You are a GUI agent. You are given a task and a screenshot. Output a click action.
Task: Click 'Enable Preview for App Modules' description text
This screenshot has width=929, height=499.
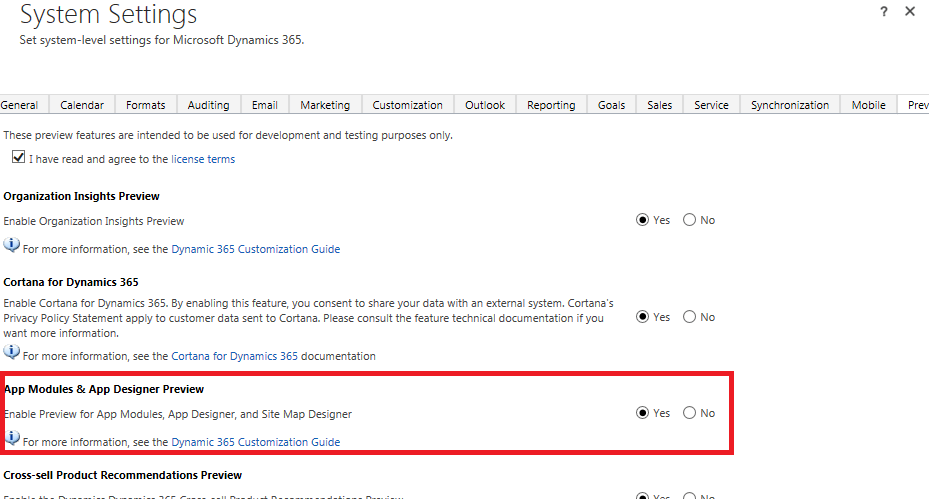coord(178,414)
